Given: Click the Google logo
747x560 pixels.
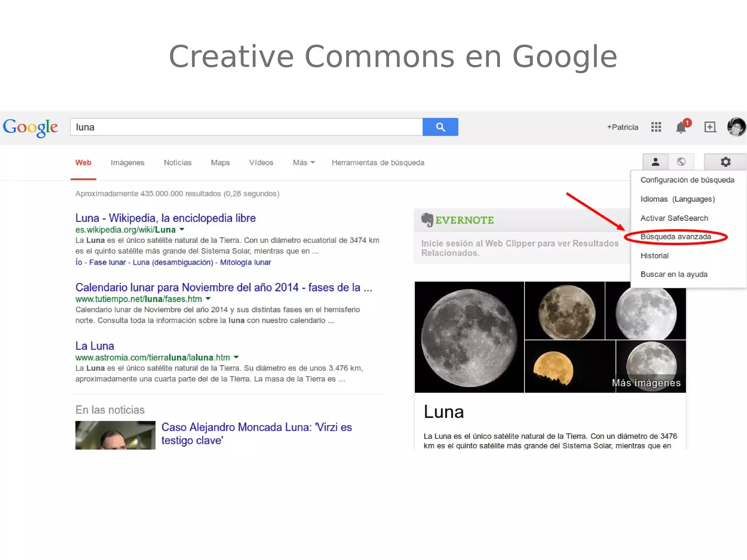Looking at the screenshot, I should tap(30, 127).
